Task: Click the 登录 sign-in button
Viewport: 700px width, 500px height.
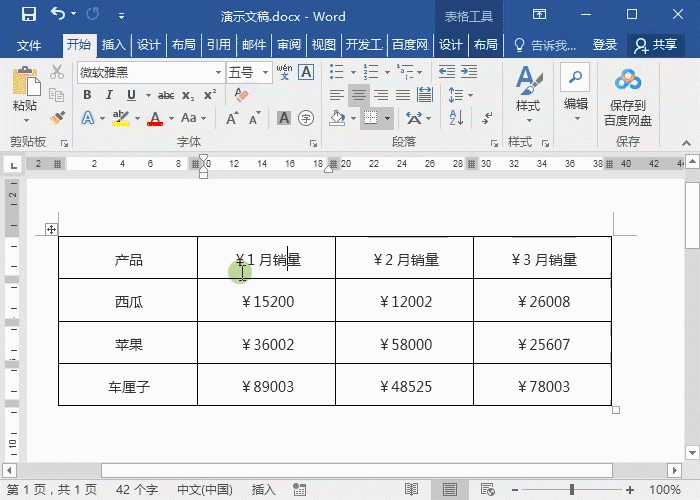Action: [x=604, y=45]
